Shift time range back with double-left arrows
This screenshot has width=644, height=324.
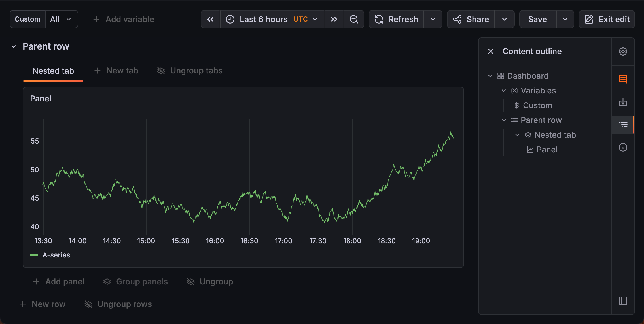210,19
